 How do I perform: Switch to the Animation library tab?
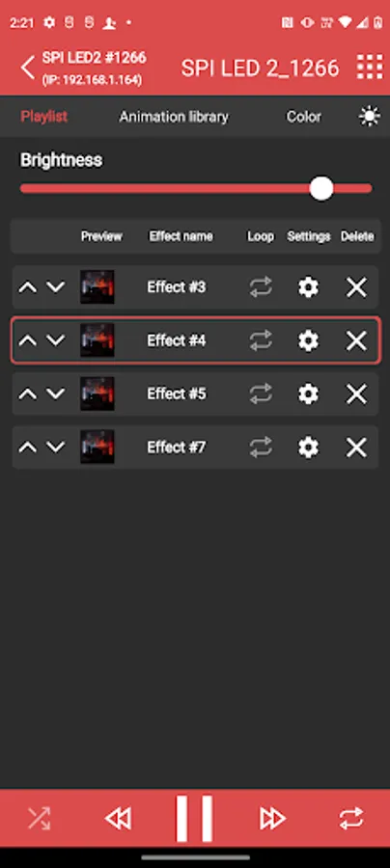click(174, 117)
